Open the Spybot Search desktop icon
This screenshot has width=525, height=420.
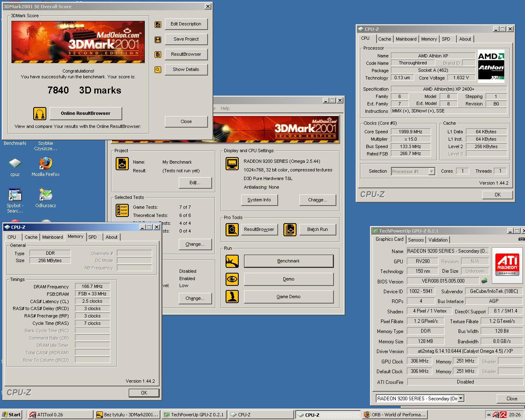15,201
